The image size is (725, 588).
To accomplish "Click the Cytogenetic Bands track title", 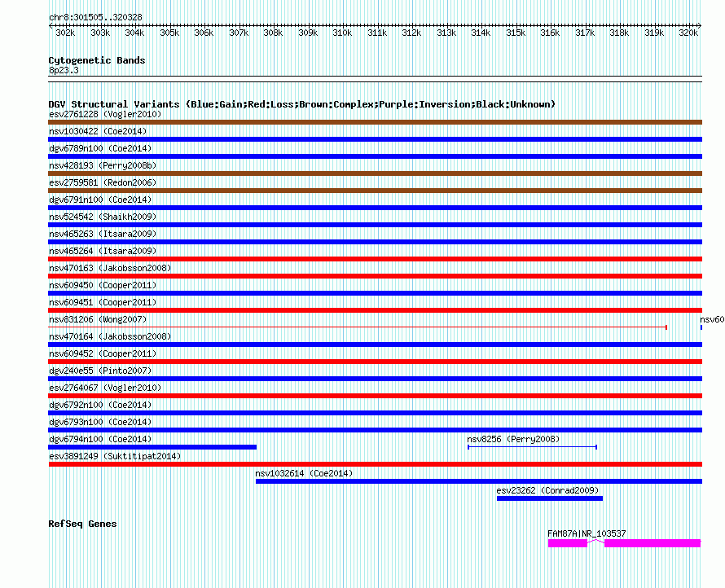I will click(97, 60).
